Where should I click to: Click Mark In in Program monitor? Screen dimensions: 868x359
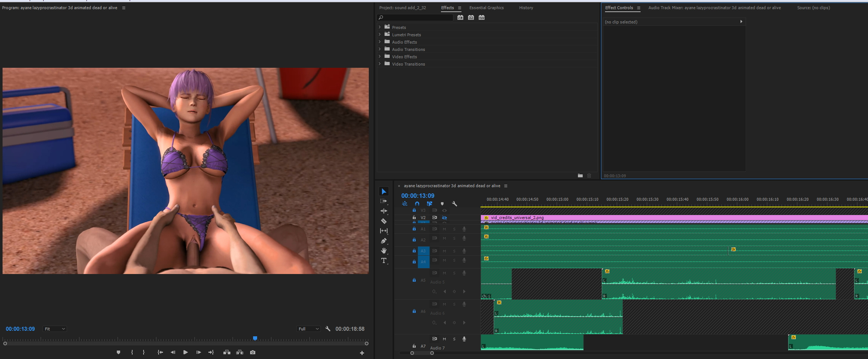(x=132, y=352)
